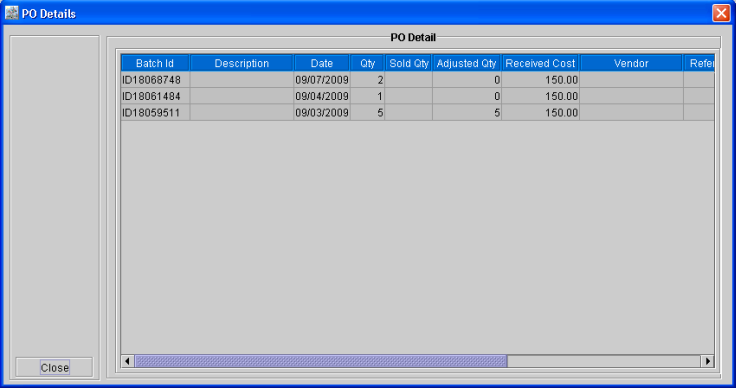Click Qty 5 in ID18059511 row
Image resolution: width=736 pixels, height=388 pixels.
[368, 113]
